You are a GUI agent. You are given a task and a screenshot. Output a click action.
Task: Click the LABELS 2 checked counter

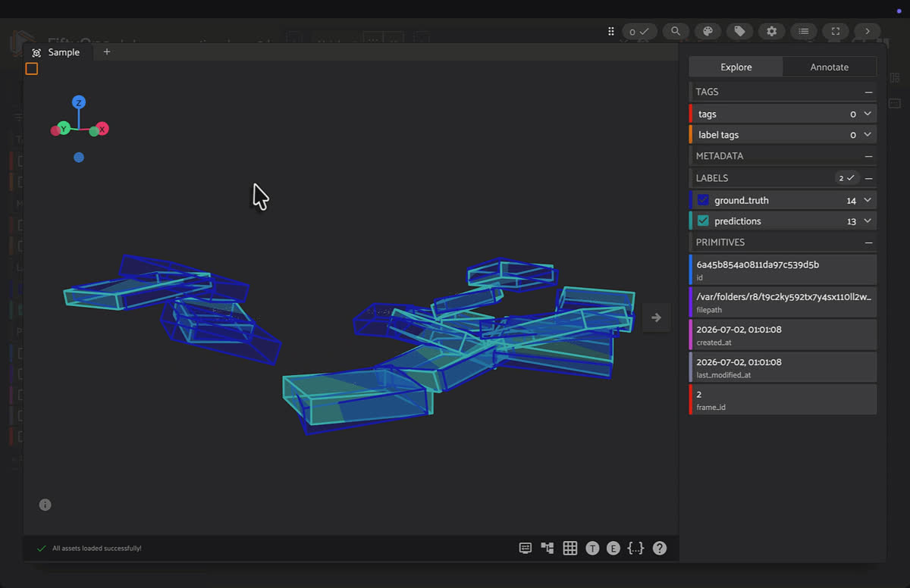(x=846, y=178)
